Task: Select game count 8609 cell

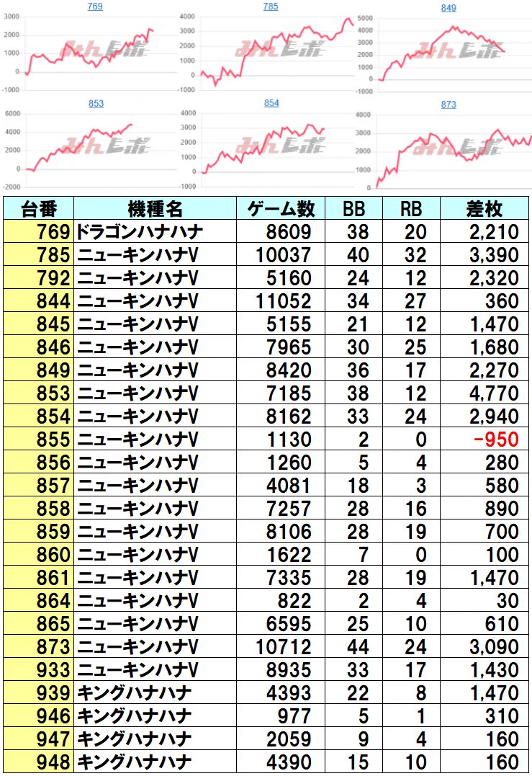Action: pos(280,231)
